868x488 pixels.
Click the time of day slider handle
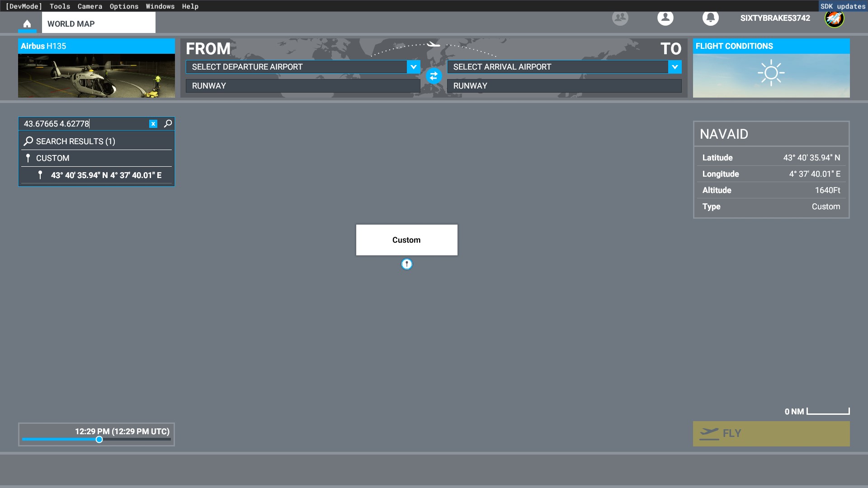click(99, 440)
